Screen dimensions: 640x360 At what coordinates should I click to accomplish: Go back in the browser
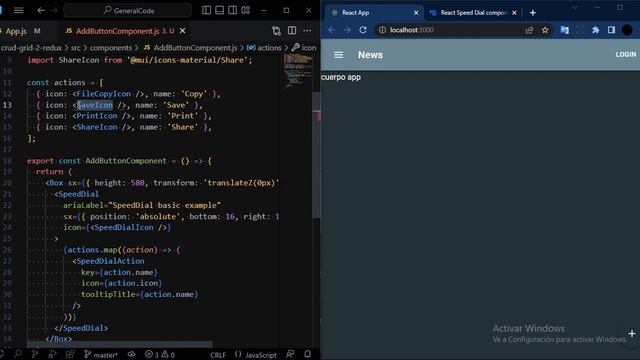click(331, 30)
